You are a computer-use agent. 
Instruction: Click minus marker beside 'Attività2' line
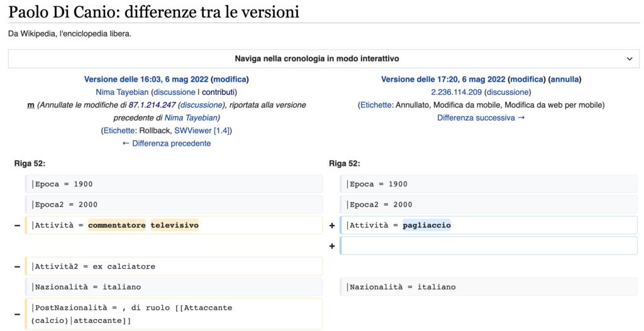[17, 266]
